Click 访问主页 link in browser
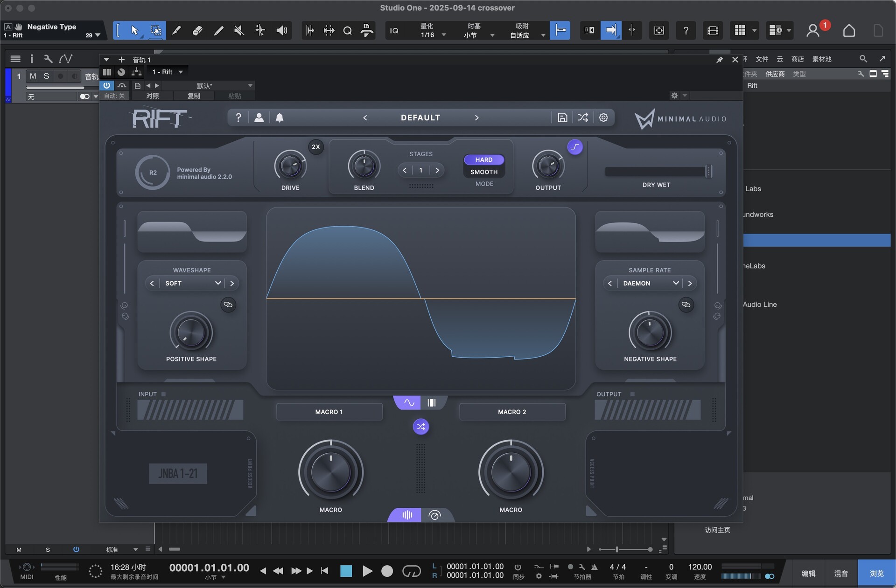Image resolution: width=896 pixels, height=588 pixels. 717,530
